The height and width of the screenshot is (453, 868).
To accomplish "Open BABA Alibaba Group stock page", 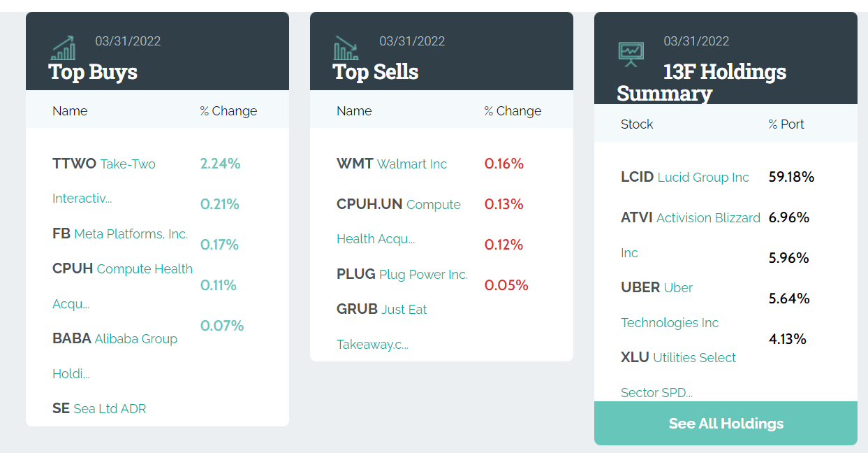I will click(115, 339).
